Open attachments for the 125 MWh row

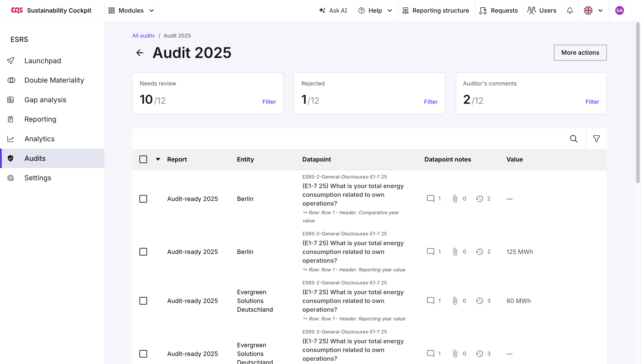(455, 252)
